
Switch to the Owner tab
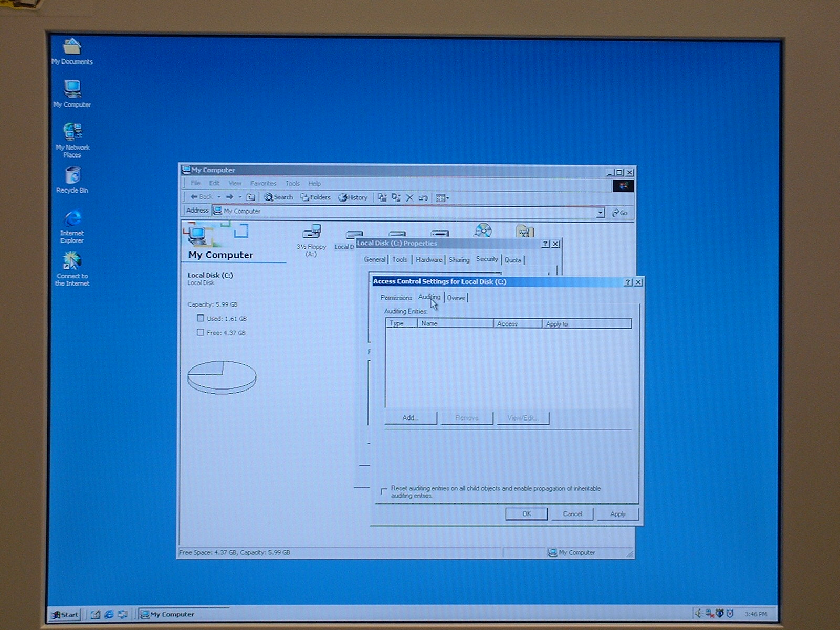(456, 298)
